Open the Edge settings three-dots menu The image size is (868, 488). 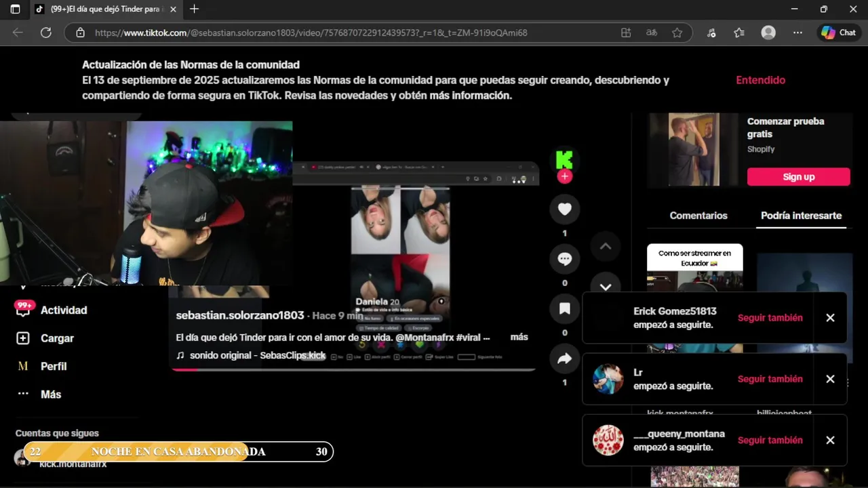click(798, 33)
